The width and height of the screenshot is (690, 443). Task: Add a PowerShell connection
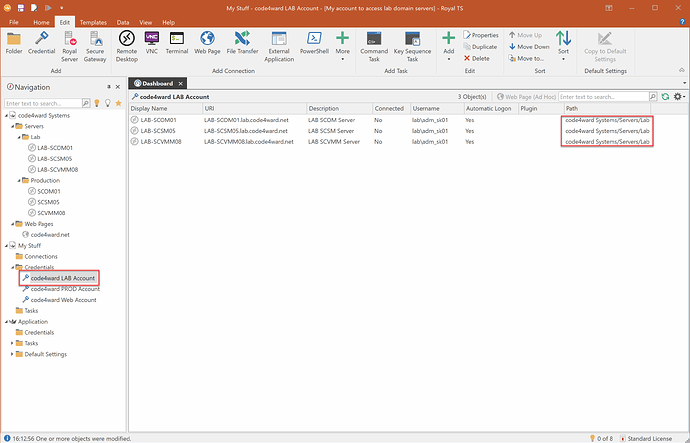coord(314,44)
